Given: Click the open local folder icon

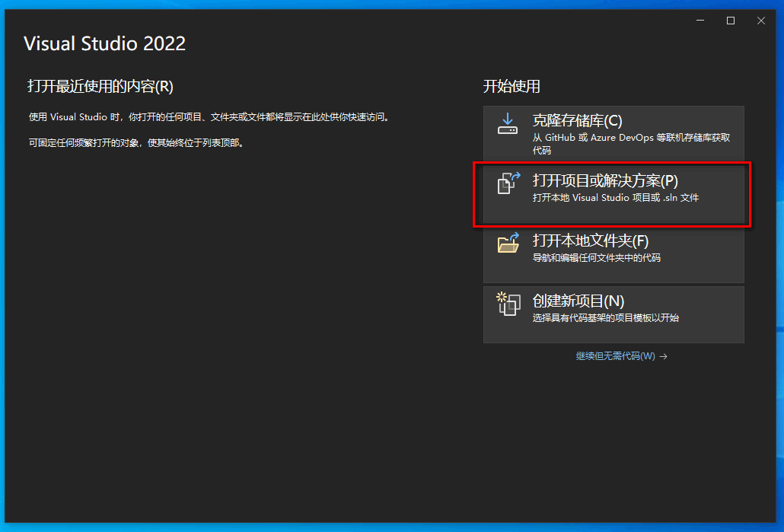Looking at the screenshot, I should coord(508,246).
